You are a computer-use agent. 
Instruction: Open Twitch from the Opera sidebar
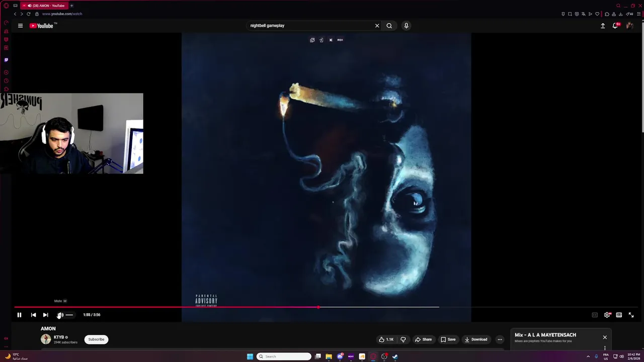(x=6, y=60)
